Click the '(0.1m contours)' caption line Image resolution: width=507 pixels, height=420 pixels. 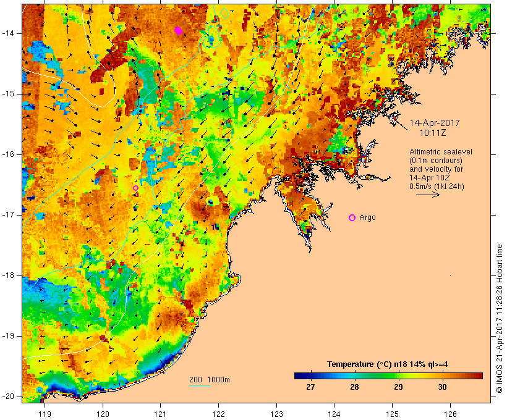pos(436,161)
